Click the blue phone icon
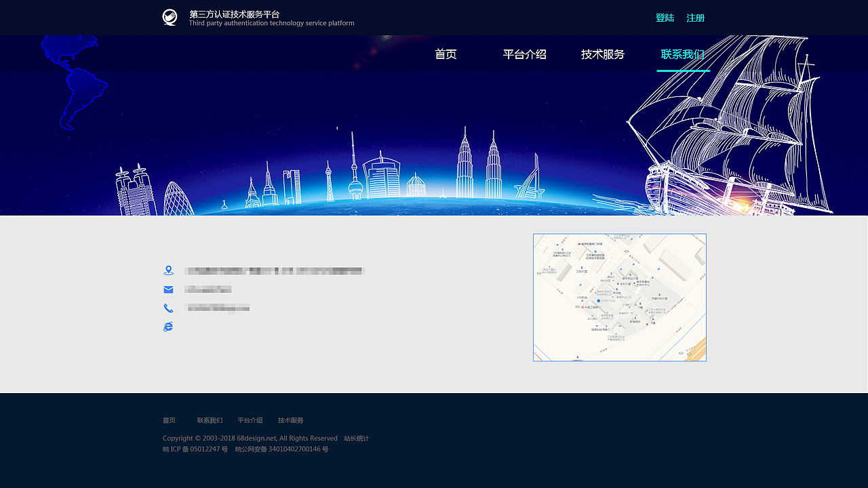Viewport: 868px width, 488px height. pyautogui.click(x=168, y=308)
